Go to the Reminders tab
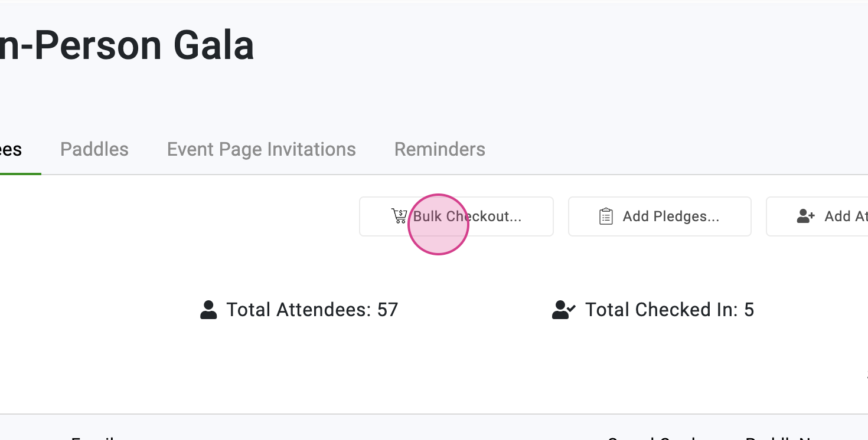 coord(439,149)
